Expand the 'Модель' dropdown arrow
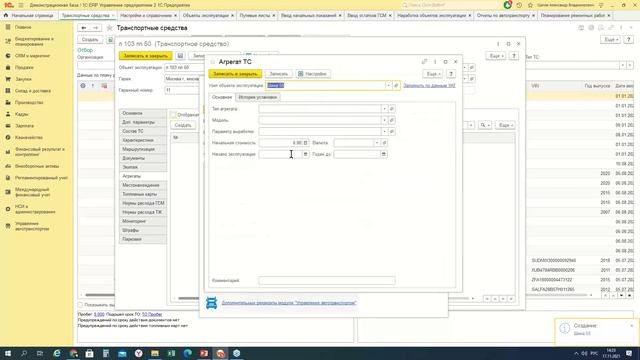The width and height of the screenshot is (640, 360). coord(384,120)
